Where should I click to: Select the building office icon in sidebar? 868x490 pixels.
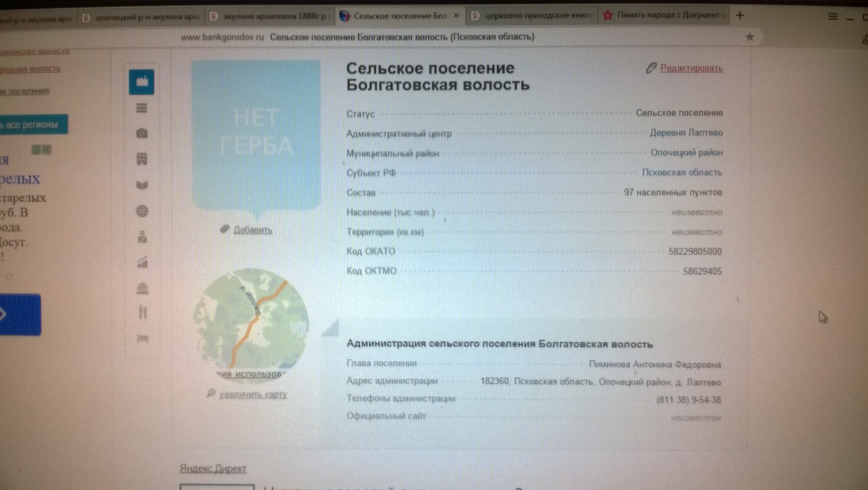142,159
